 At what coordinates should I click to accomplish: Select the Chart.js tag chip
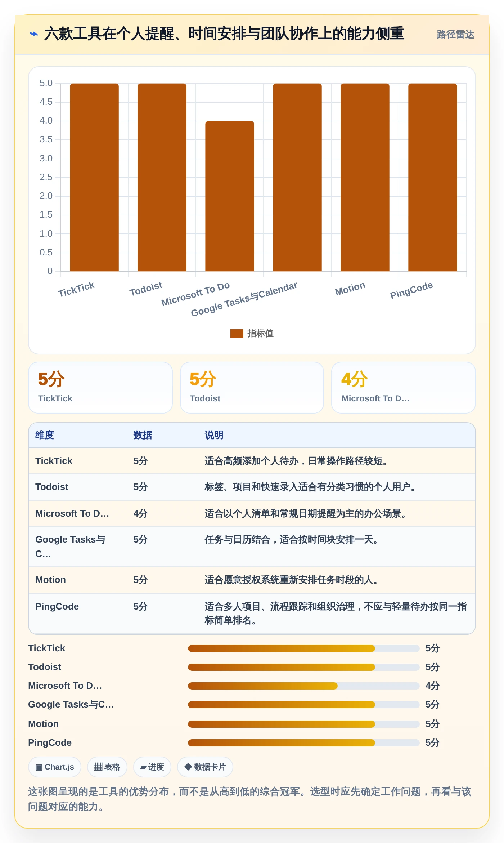[x=55, y=767]
